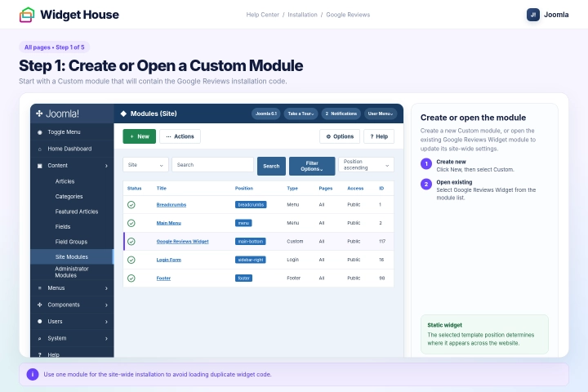Click the main-bottom position badge
This screenshot has height=392, width=588.
click(251, 242)
